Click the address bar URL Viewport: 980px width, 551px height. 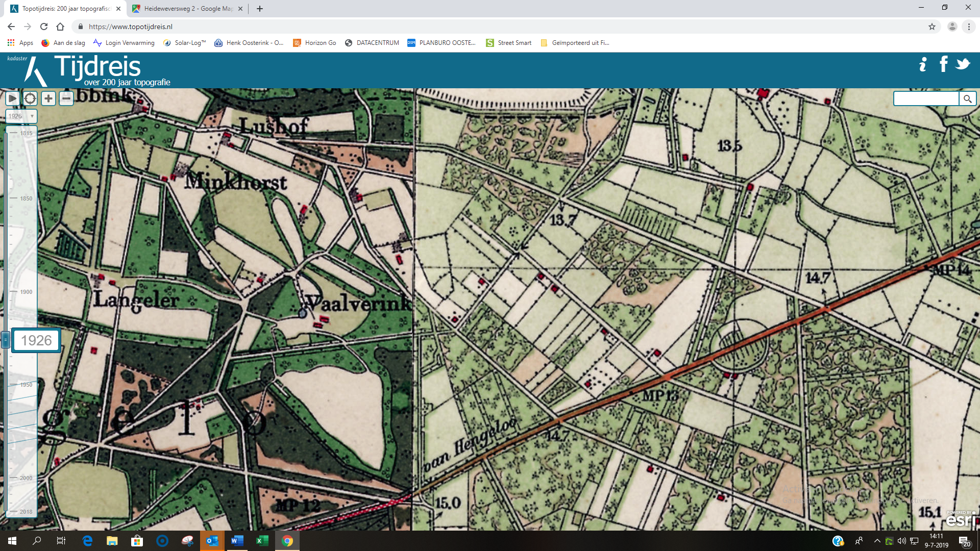pyautogui.click(x=131, y=27)
